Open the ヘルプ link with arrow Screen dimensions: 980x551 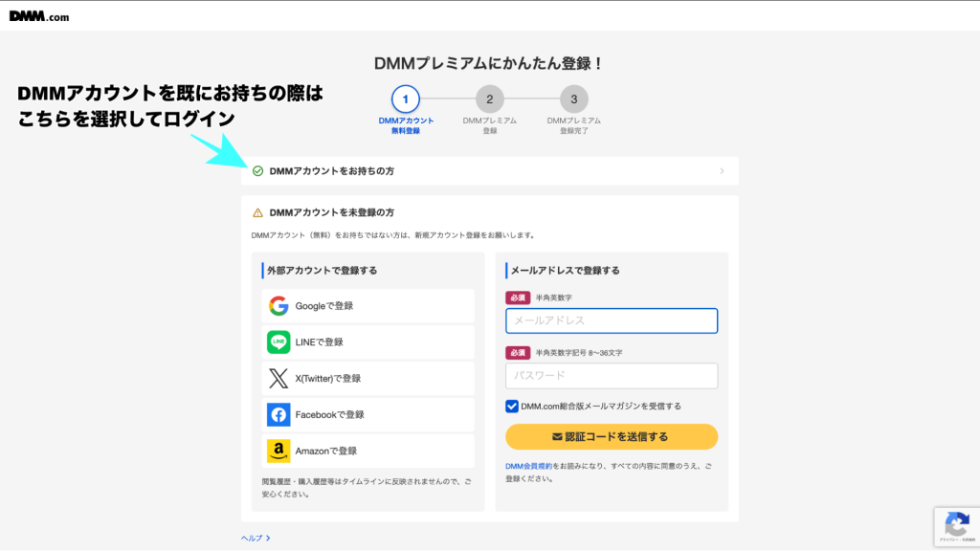[256, 539]
